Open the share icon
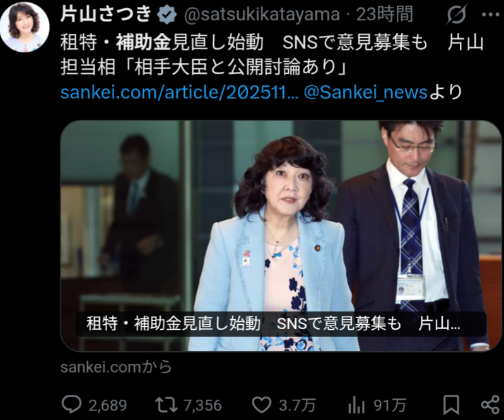This screenshot has width=504, height=420. coord(491,405)
